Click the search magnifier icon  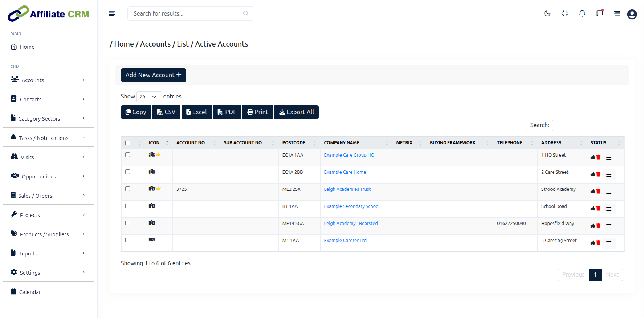[246, 13]
